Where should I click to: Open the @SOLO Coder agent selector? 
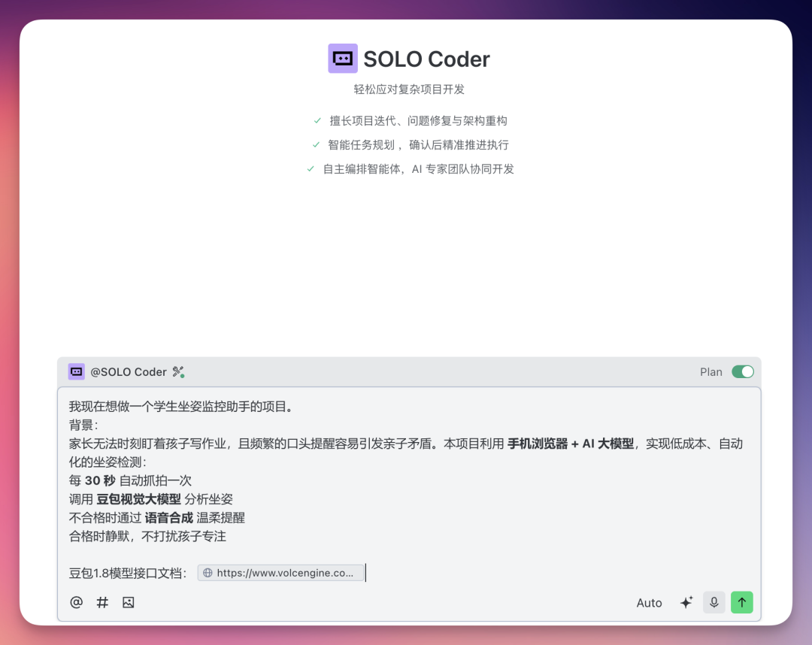point(129,371)
